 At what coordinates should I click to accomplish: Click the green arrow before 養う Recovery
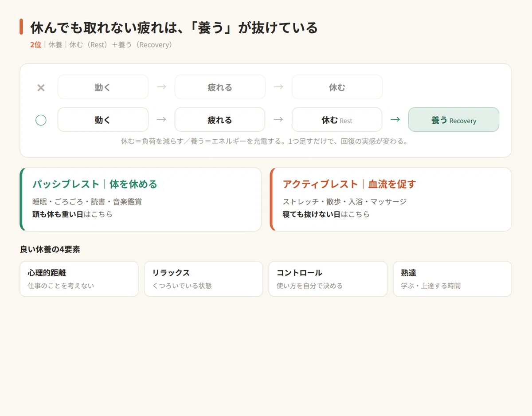tap(395, 120)
